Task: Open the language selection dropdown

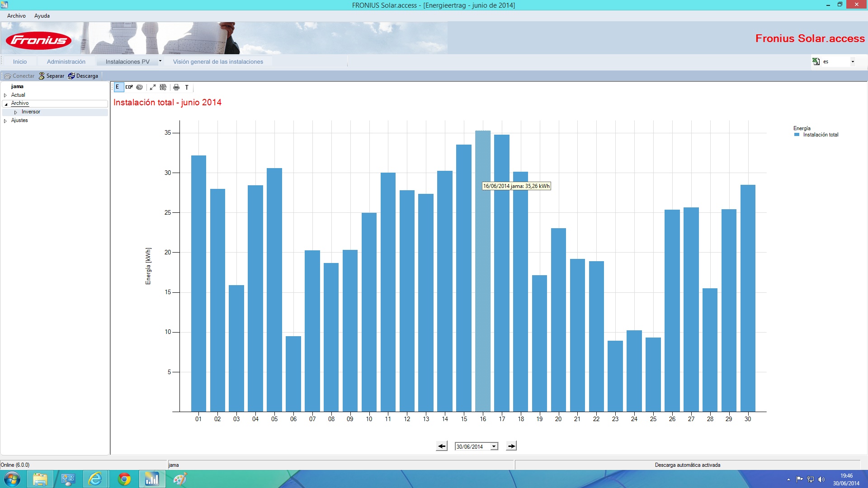Action: pyautogui.click(x=853, y=61)
